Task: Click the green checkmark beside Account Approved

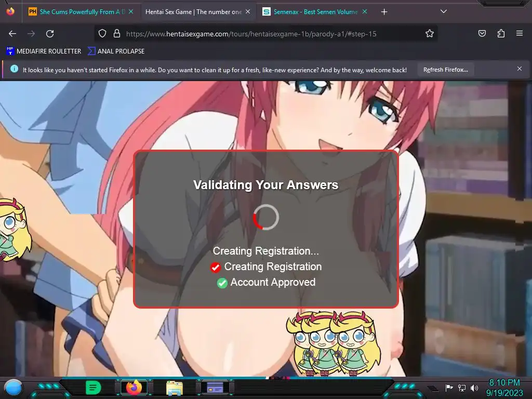Action: coord(222,283)
